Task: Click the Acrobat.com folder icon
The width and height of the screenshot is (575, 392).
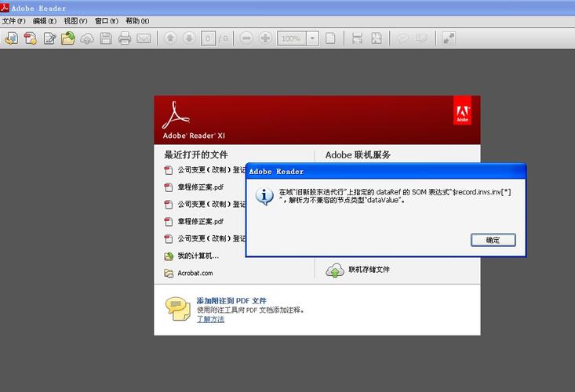Action: pos(169,274)
